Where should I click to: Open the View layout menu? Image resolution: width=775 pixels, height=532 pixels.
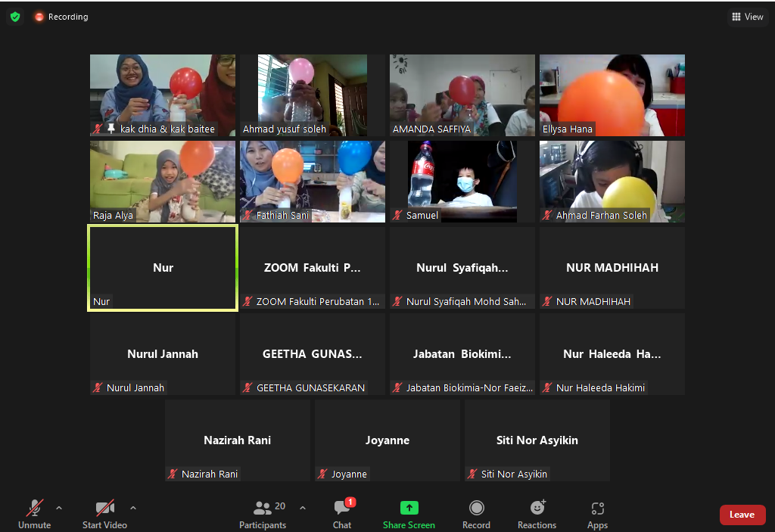[748, 17]
